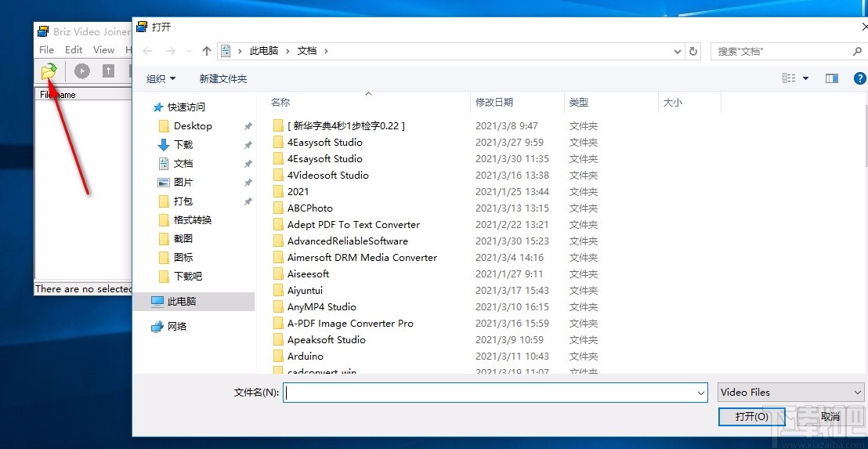
Task: Select the Arduino folder
Action: click(305, 357)
